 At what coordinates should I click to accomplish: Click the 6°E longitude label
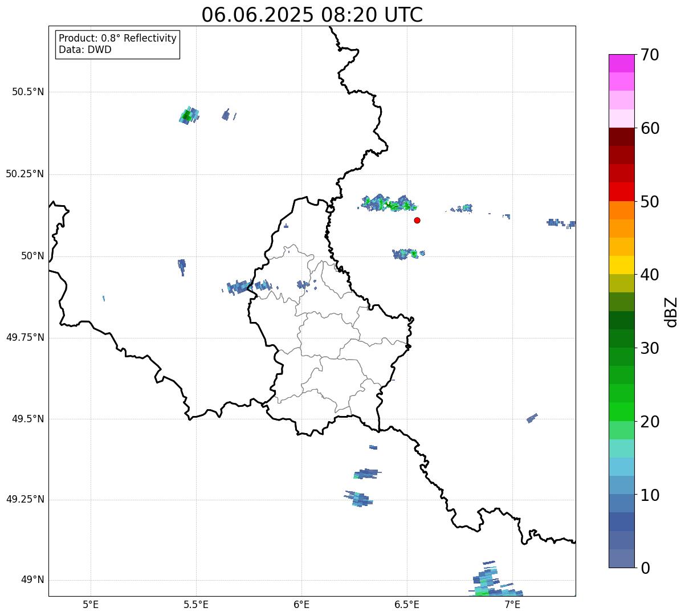(x=301, y=605)
